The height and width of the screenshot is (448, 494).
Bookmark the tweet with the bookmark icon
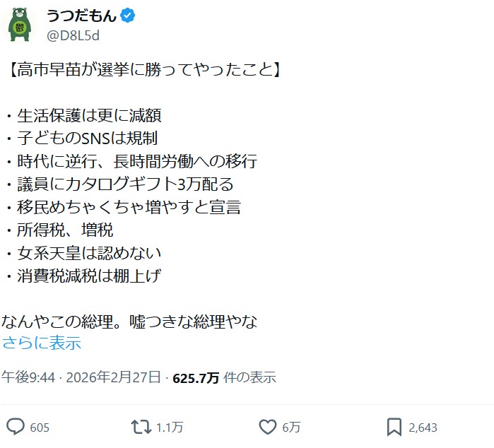click(x=394, y=427)
